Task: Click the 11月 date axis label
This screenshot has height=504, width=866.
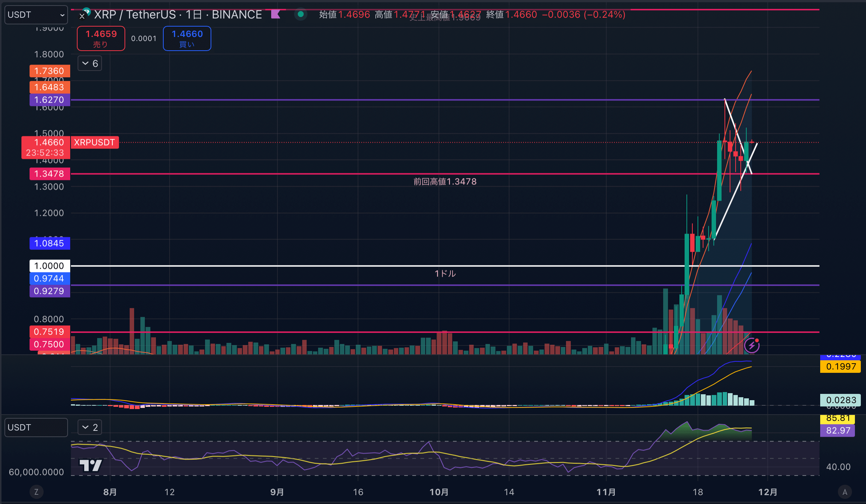Action: pos(606,492)
